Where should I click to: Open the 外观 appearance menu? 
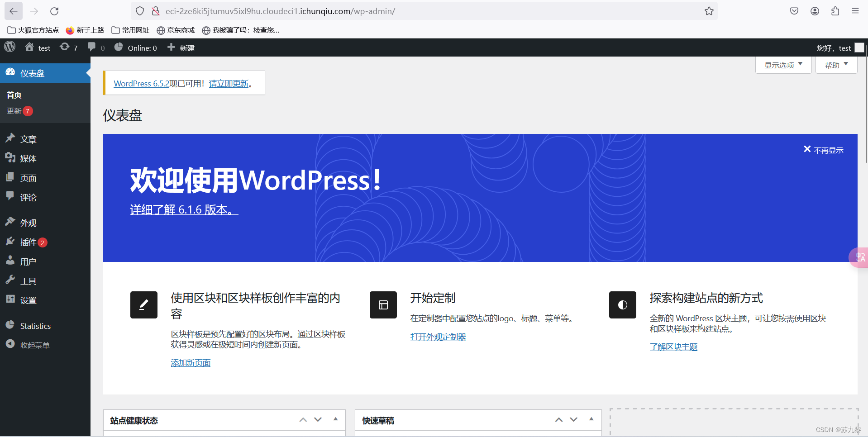[45, 223]
